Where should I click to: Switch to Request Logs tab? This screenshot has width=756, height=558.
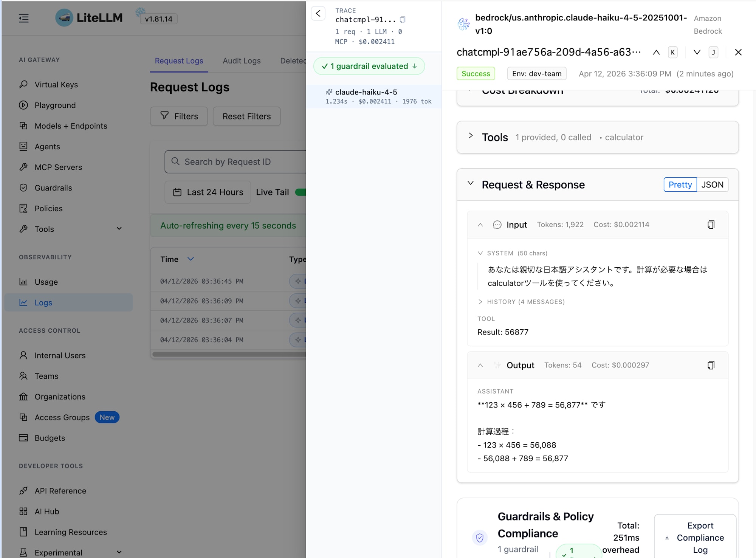click(x=179, y=61)
